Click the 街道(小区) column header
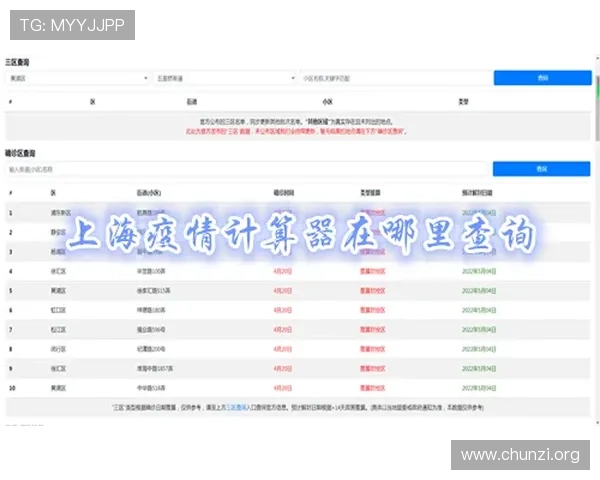This screenshot has height=480, width=600. click(149, 193)
